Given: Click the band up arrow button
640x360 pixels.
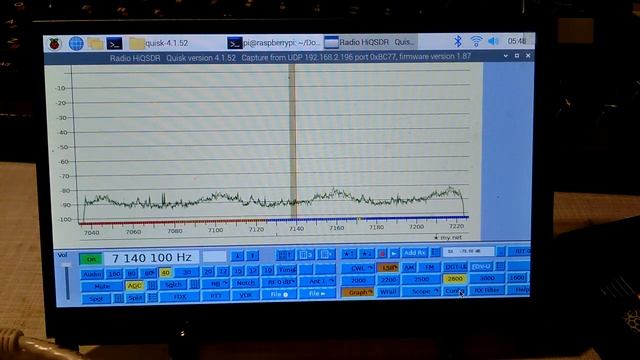Looking at the screenshot, I should pos(253,256).
